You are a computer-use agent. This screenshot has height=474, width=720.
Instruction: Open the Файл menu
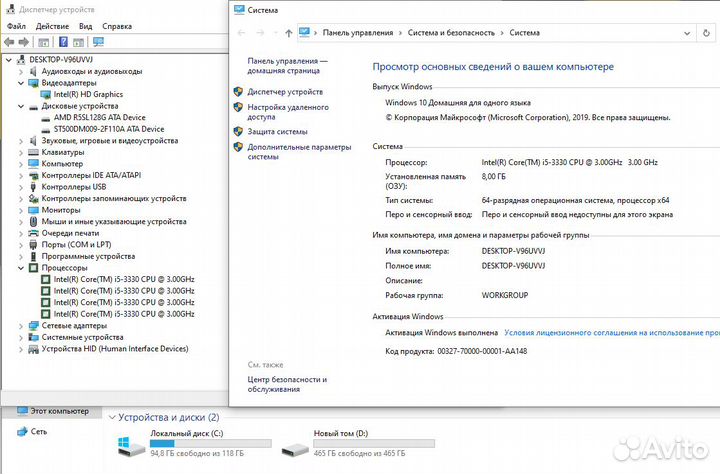click(x=16, y=26)
